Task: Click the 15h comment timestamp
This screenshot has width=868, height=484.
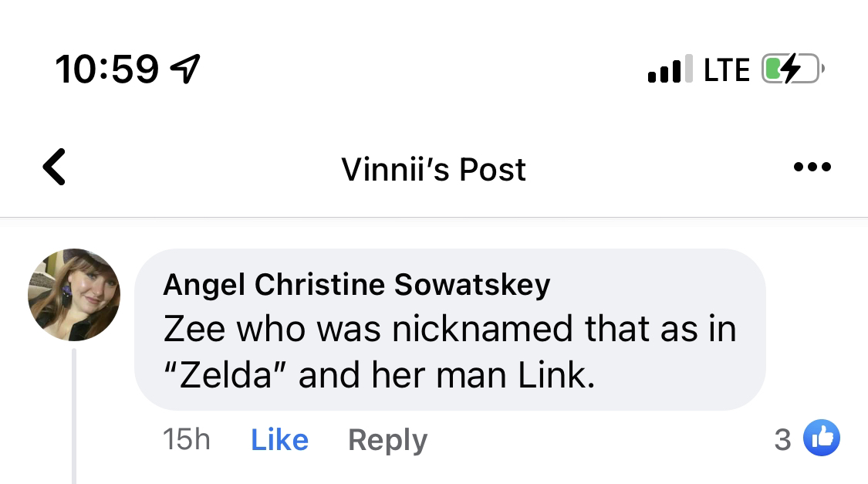Action: (187, 440)
